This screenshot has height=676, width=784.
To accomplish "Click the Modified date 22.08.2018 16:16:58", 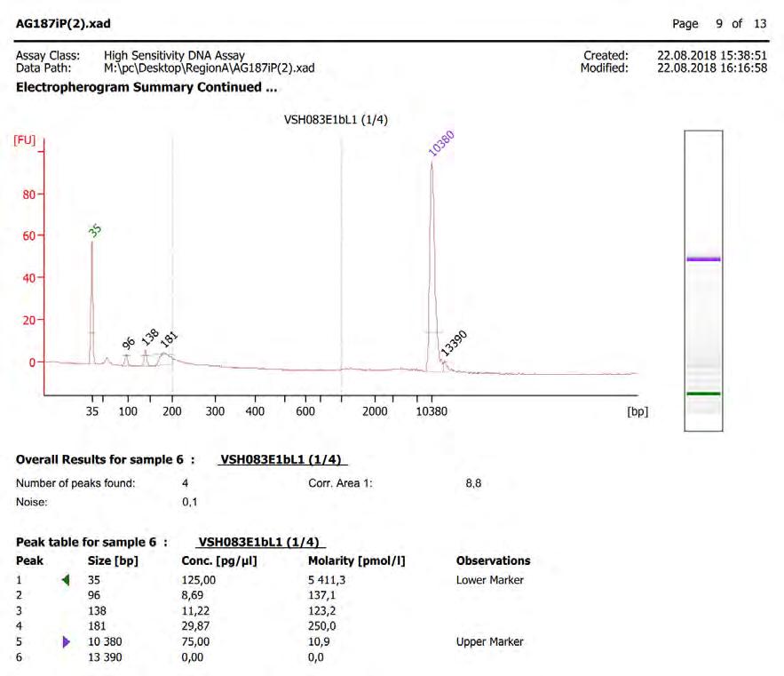I will tap(712, 68).
